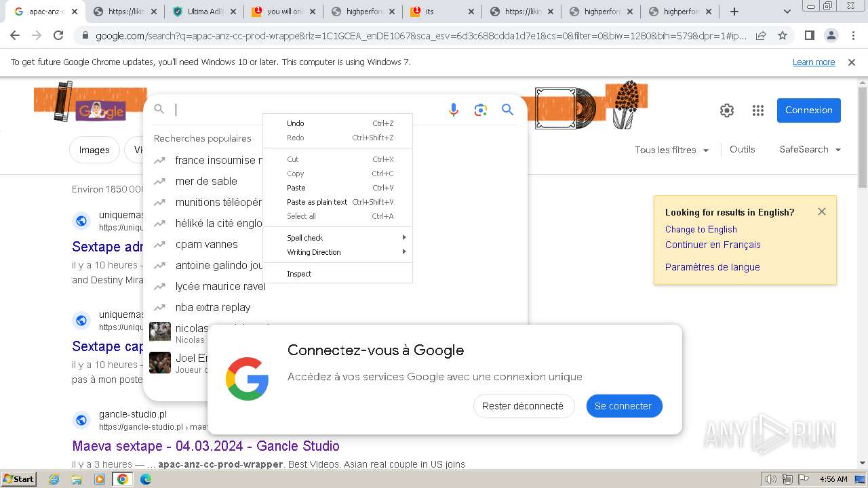Close the English results language box
Screen dimensions: 868x488
point(822,211)
